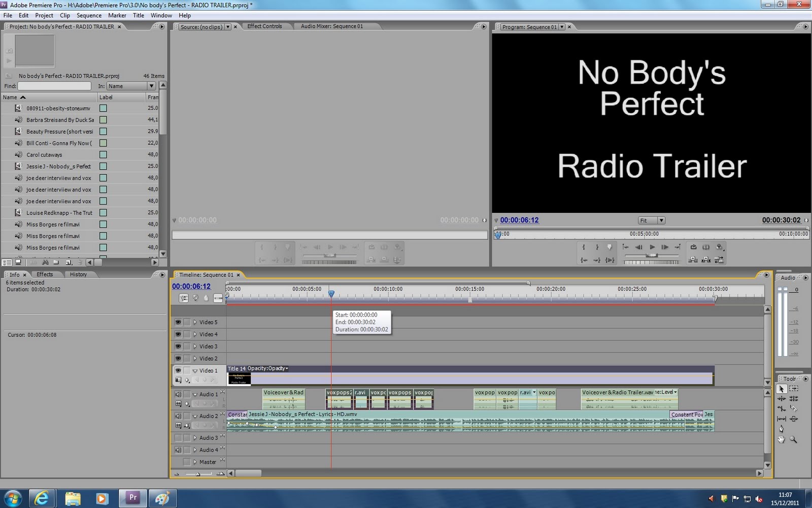This screenshot has height=508, width=812.
Task: Click the timeline current timecode 00:00:06:12
Action: pyautogui.click(x=191, y=287)
